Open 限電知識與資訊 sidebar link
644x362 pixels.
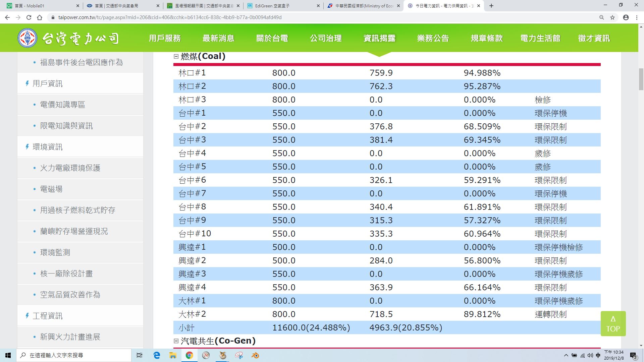tap(66, 126)
